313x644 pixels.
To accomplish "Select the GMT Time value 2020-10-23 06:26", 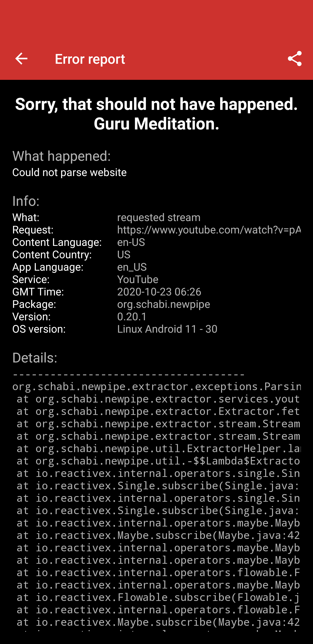I will click(x=159, y=292).
